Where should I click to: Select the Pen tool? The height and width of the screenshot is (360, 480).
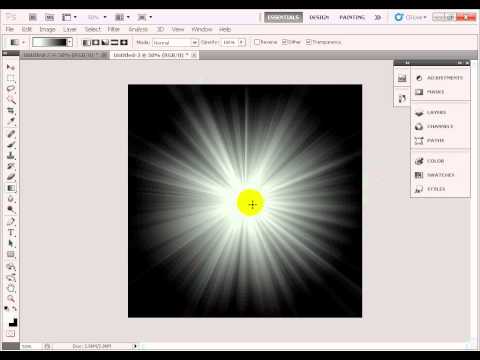tap(11, 222)
